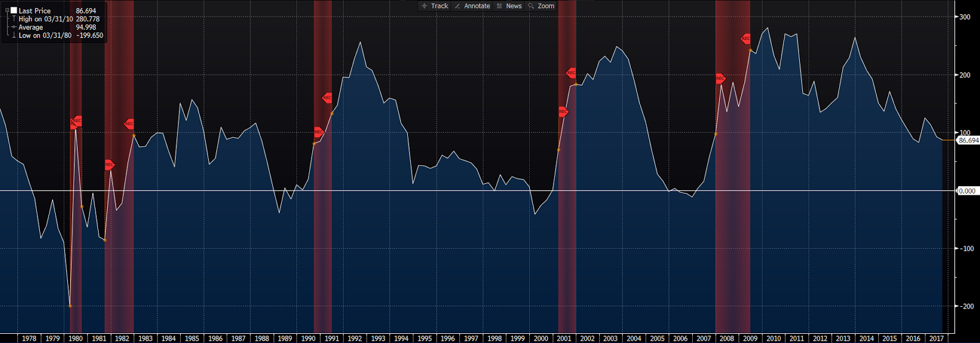Image resolution: width=980 pixels, height=343 pixels.
Task: Click the REC flag at the 1982 recession end
Action: coord(129,124)
